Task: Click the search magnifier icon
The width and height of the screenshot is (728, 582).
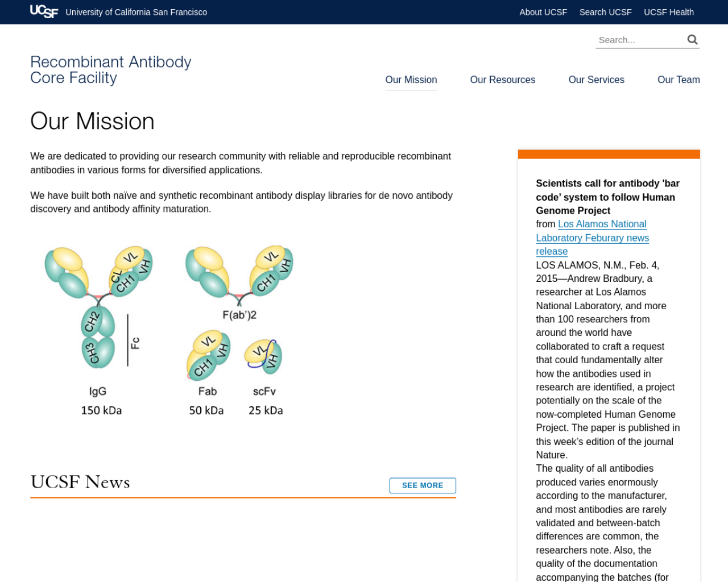Action: tap(692, 39)
